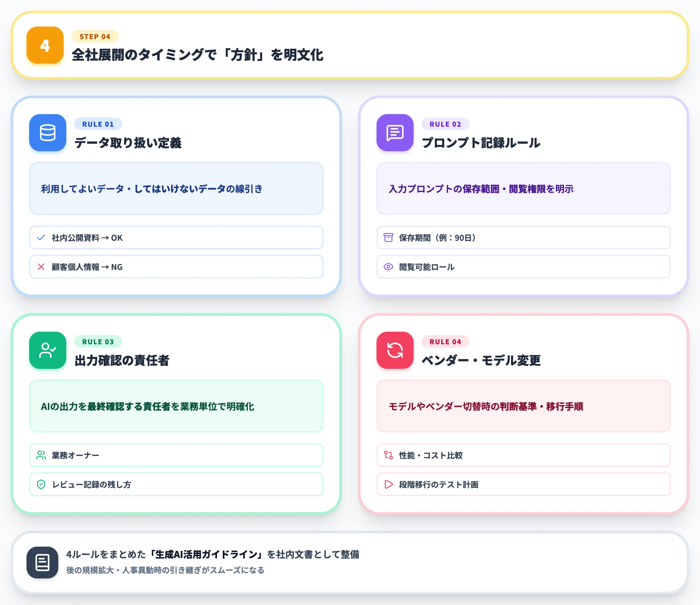Click the RULE 03 badge

tap(98, 342)
